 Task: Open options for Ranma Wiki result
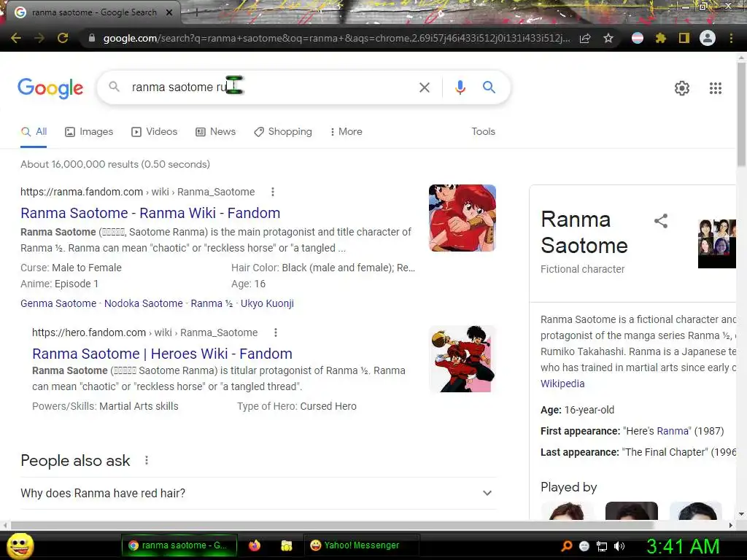[x=273, y=192]
